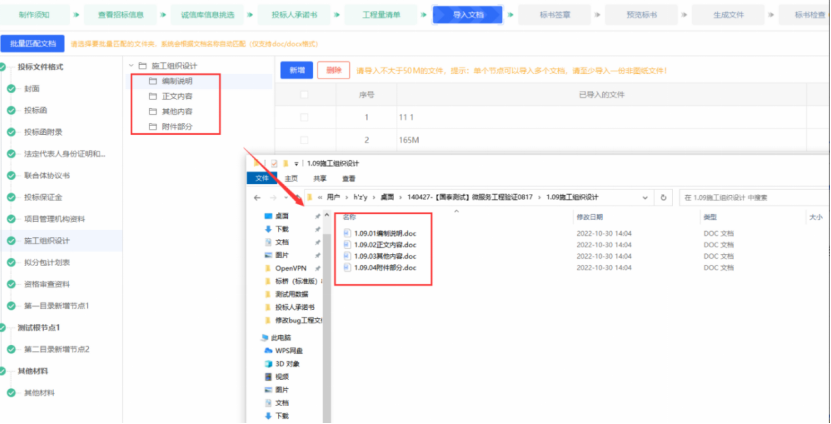Open the 文件 ribbon tab in Explorer

coord(263,178)
